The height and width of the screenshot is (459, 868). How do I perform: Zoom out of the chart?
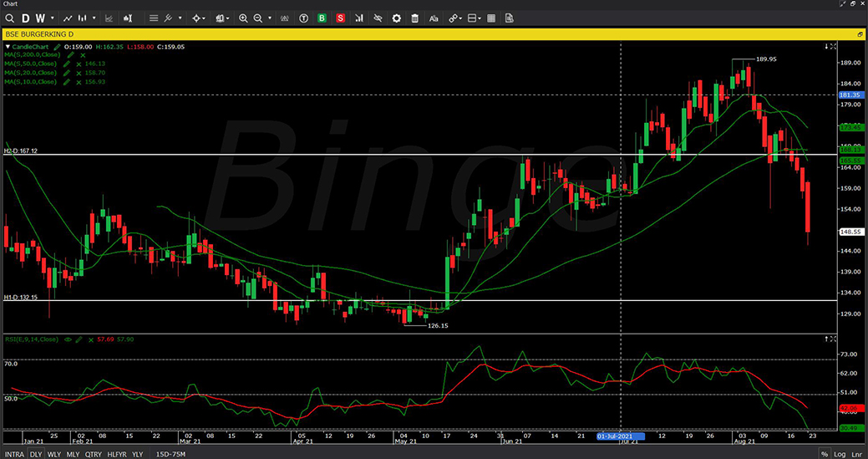(258, 18)
